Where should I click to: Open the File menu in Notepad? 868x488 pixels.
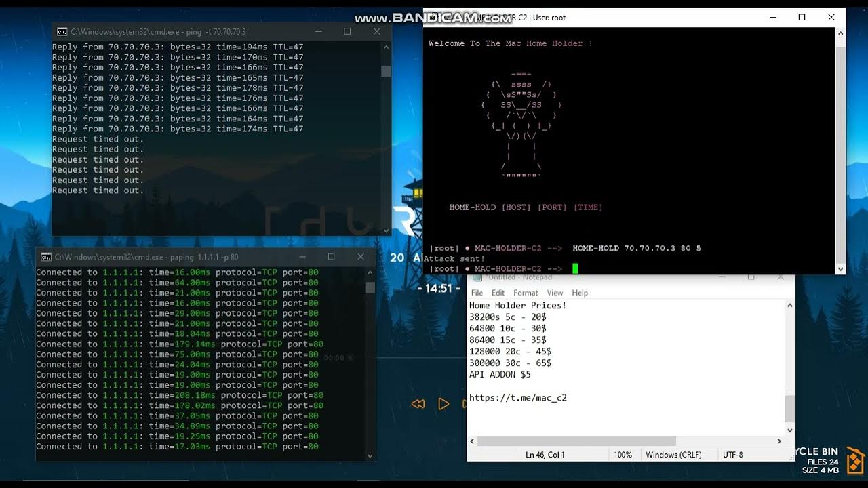tap(477, 293)
